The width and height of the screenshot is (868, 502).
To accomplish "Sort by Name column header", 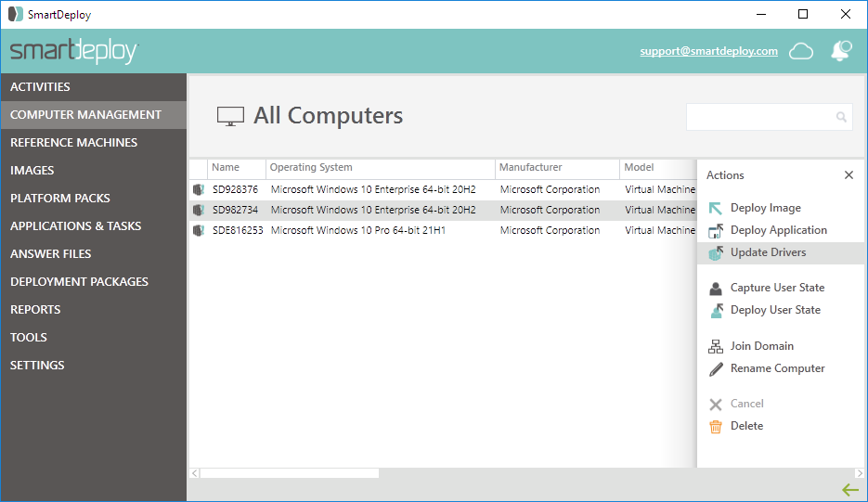I will point(237,168).
